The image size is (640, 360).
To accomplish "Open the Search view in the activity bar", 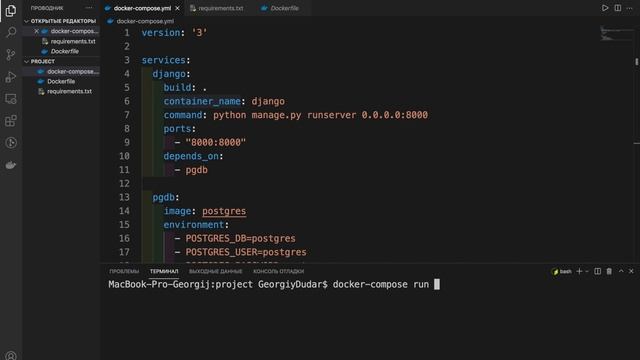I will click(x=11, y=32).
